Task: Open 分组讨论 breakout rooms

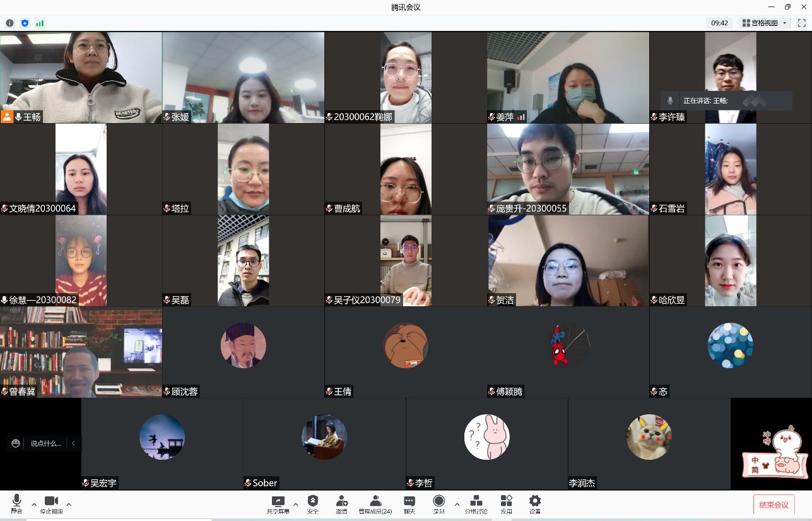Action: (476, 503)
